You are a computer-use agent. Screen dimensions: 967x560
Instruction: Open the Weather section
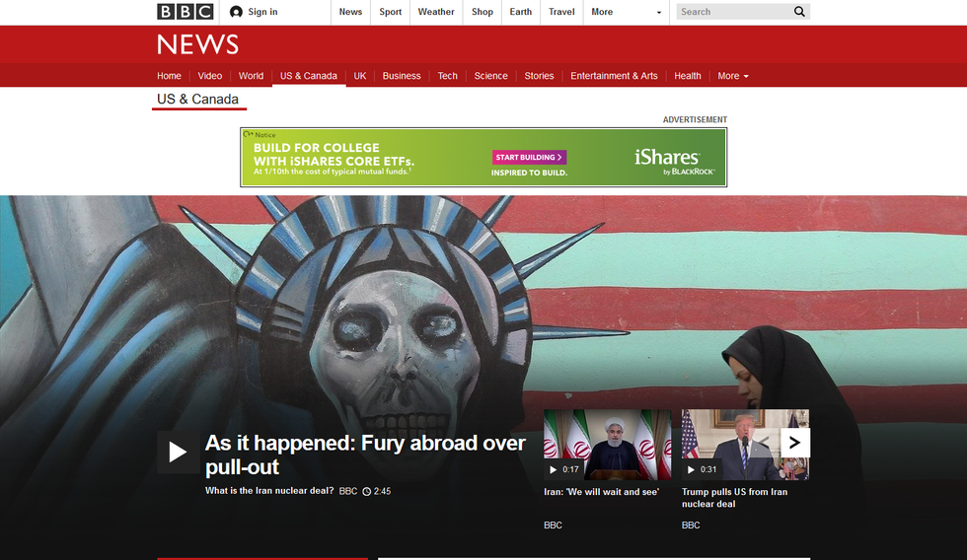pos(436,12)
